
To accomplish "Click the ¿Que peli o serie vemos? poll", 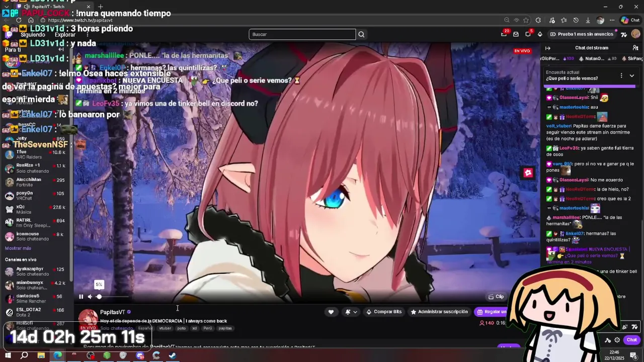I will tap(572, 78).
